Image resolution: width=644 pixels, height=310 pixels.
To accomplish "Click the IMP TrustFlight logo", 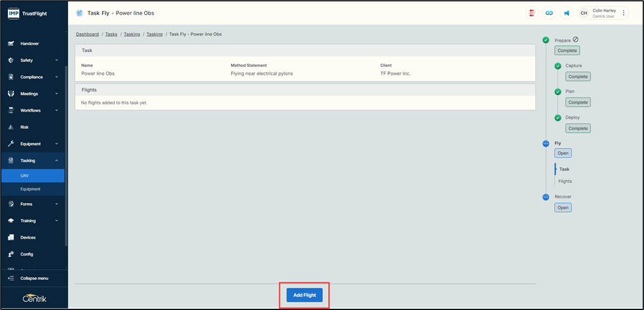I will [28, 14].
